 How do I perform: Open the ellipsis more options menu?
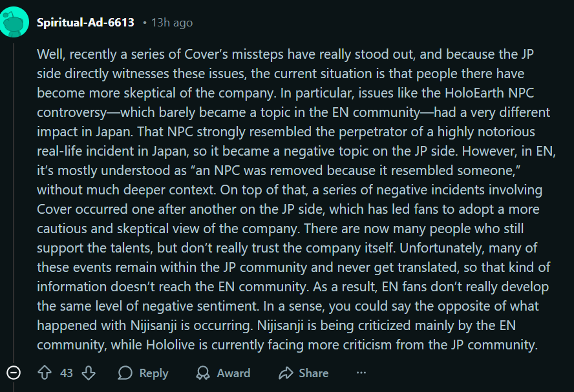pyautogui.click(x=361, y=373)
